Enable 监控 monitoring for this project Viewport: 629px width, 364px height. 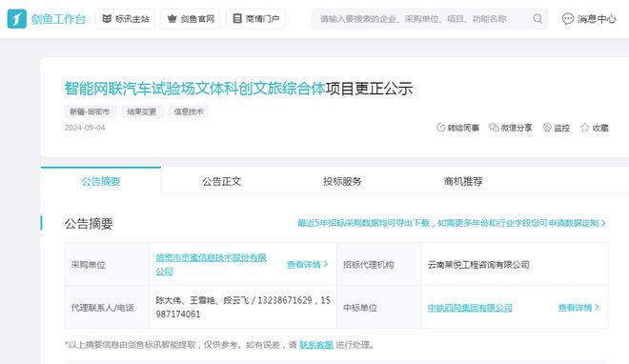(x=557, y=128)
